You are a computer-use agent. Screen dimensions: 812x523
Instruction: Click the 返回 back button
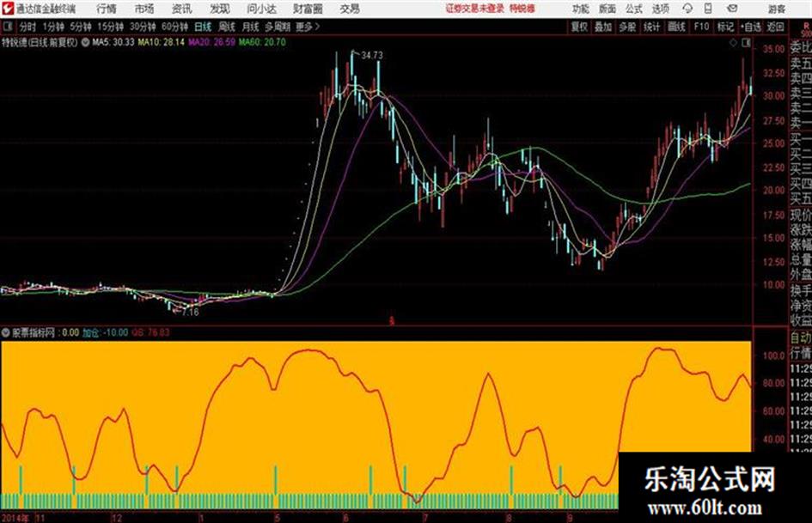pos(775,27)
